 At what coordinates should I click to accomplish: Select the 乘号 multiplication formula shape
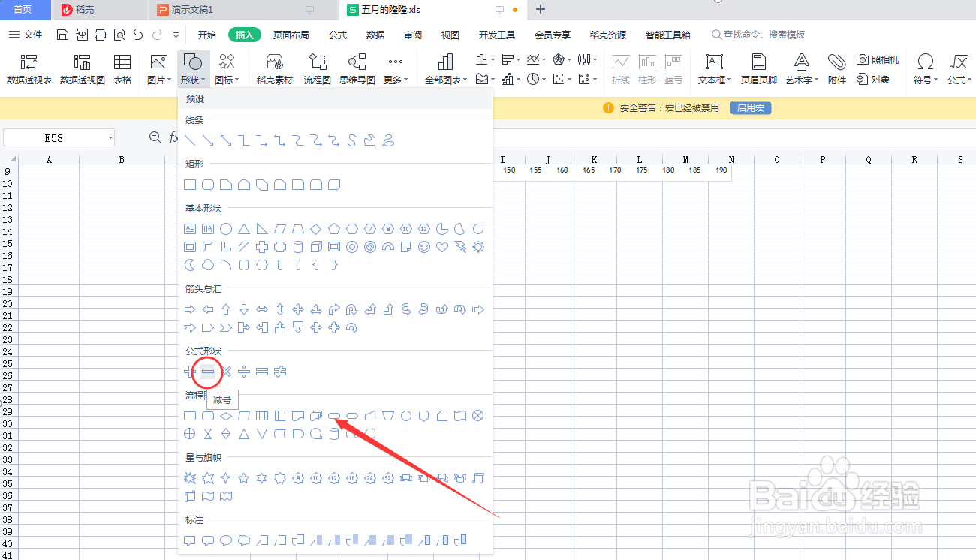point(225,371)
